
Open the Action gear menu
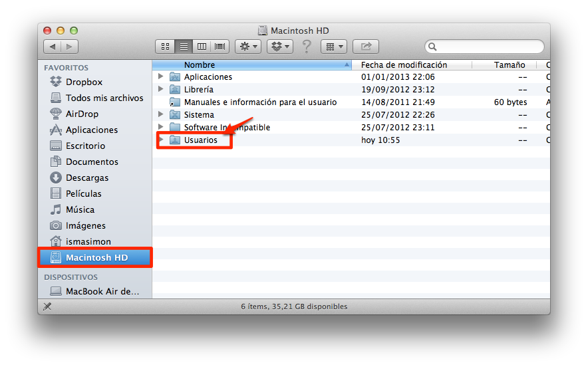click(248, 47)
